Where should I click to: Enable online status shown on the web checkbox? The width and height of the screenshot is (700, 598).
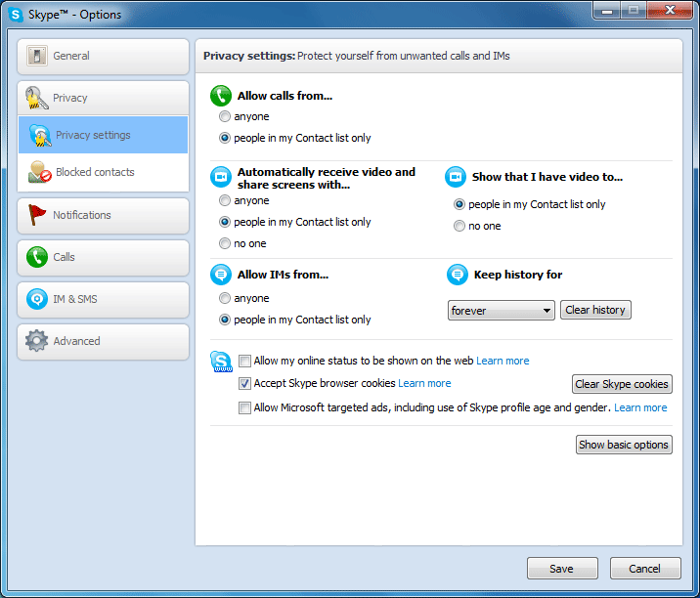[244, 361]
